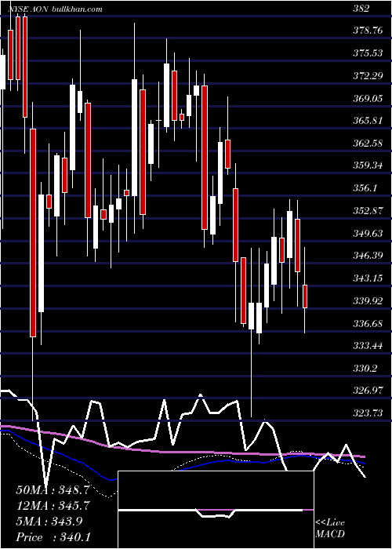The image size is (392, 549).
Task: Select the 375.53 price axis label
Action: click(368, 53)
